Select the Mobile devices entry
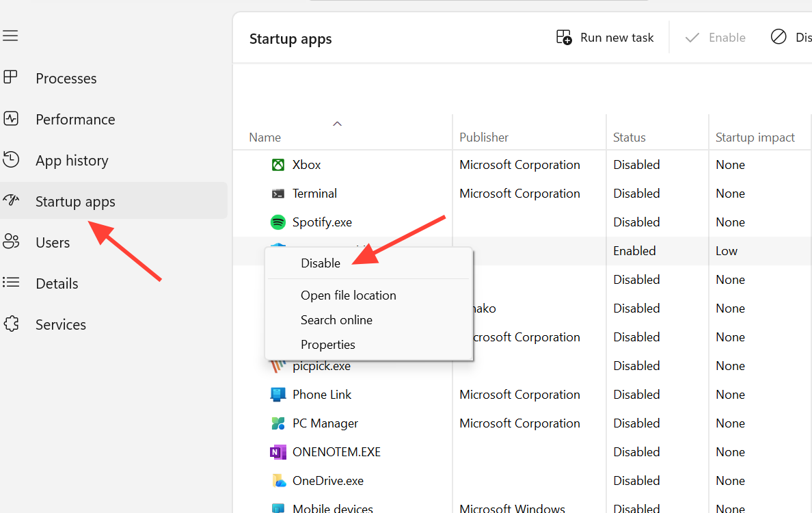 [x=332, y=508]
